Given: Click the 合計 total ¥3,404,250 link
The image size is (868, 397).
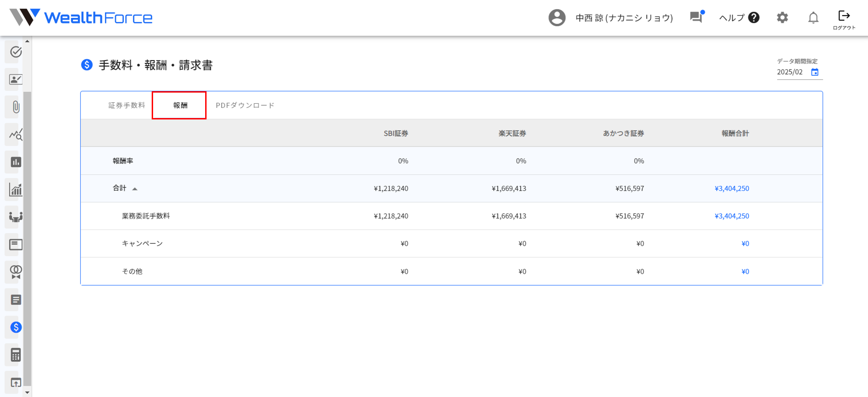Looking at the screenshot, I should [x=731, y=189].
